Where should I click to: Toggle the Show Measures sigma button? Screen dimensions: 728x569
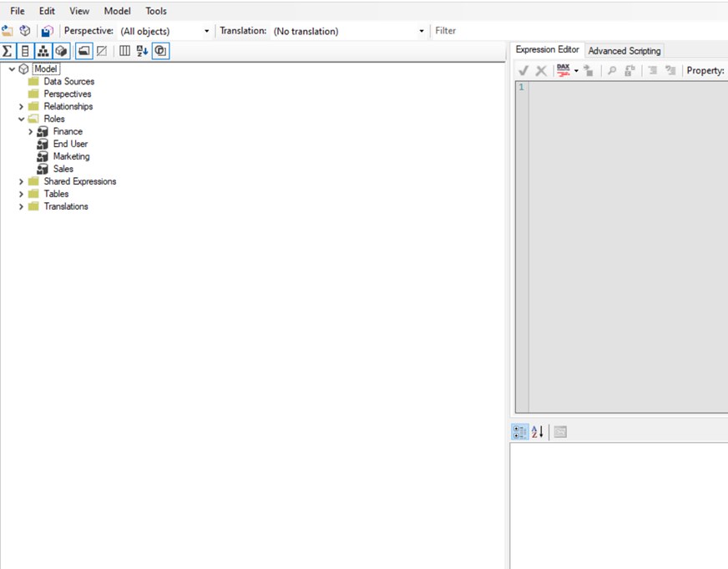(x=8, y=51)
